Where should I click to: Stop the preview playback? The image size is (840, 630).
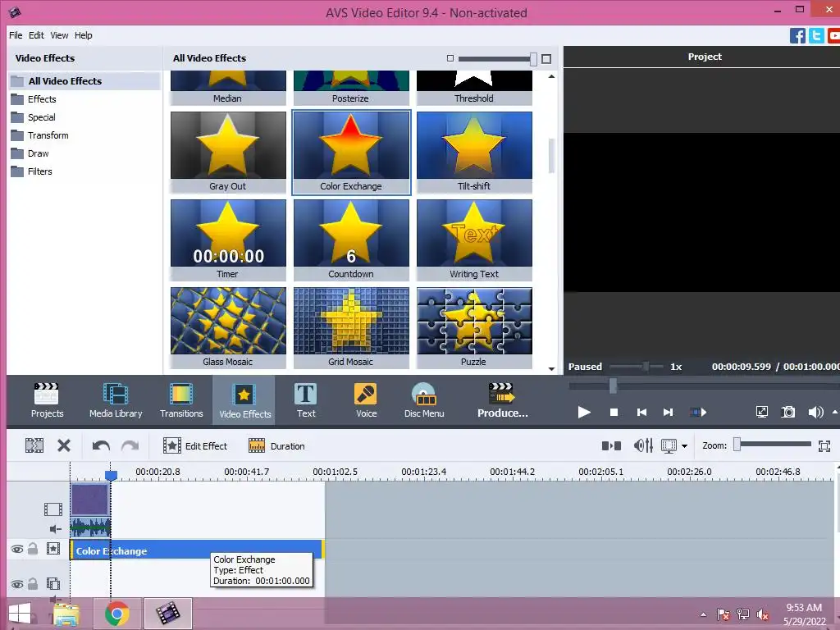tap(614, 412)
